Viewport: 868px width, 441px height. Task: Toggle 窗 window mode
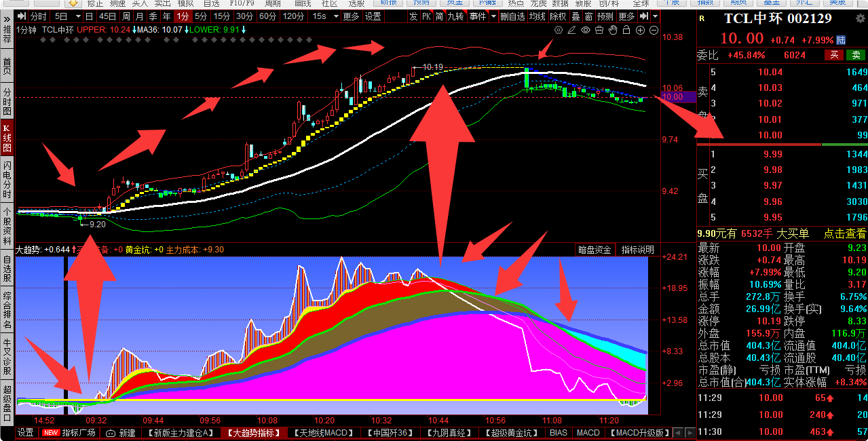588,16
